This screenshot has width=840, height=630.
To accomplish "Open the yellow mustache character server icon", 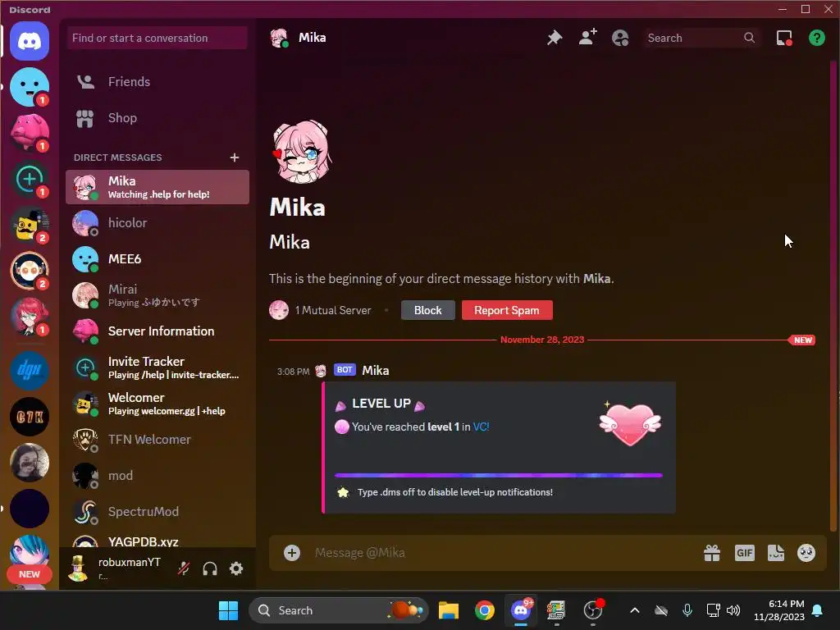I will point(30,225).
